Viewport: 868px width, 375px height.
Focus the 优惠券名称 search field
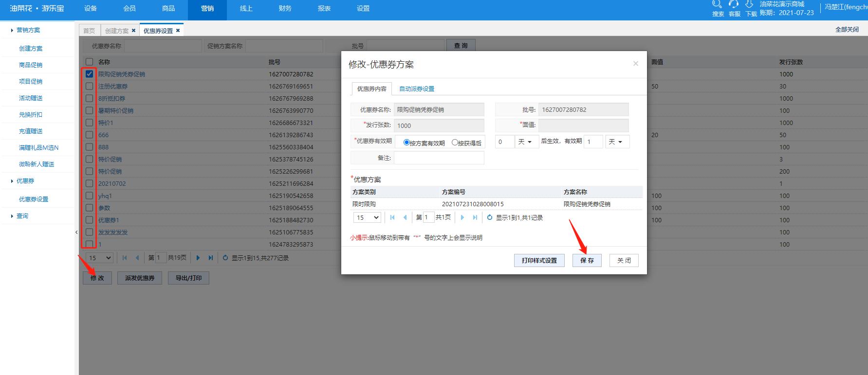pyautogui.click(x=163, y=46)
